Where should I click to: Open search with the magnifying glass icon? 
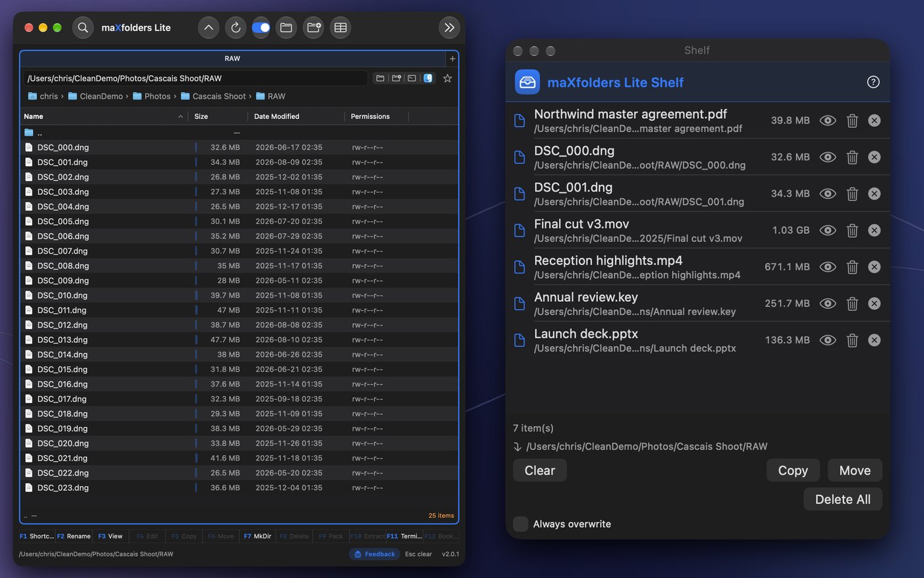tap(82, 28)
